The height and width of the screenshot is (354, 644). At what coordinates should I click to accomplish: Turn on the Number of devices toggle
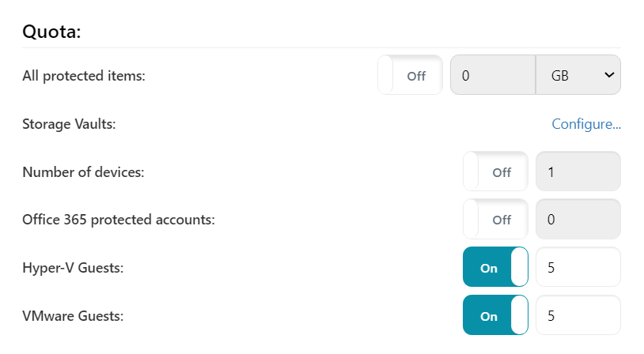[495, 172]
